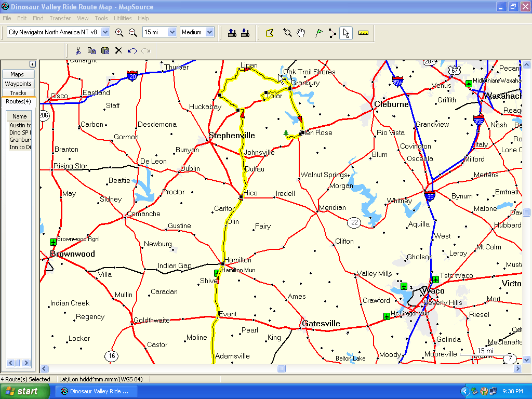Click the map's horizontal scrollbar thumb
532x399 pixels.
coord(281,369)
